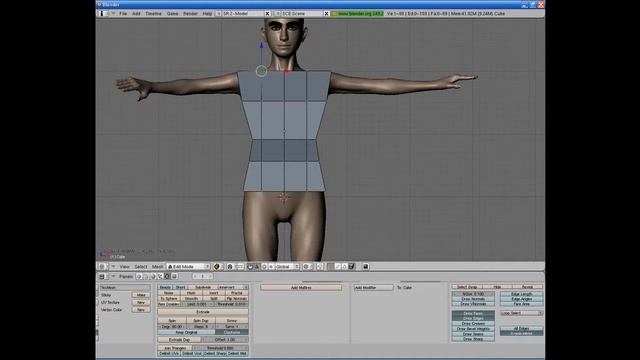Viewport: 640px width, 360px height.
Task: Click the Rem Doubles button
Action: click(169, 304)
